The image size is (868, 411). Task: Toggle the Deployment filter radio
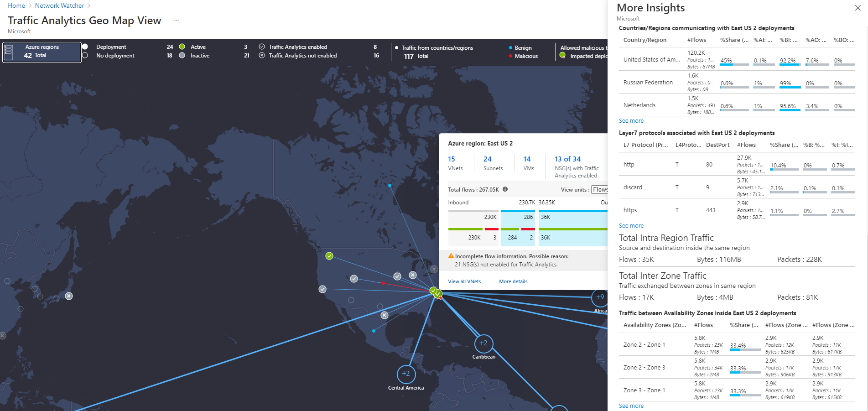coord(85,47)
